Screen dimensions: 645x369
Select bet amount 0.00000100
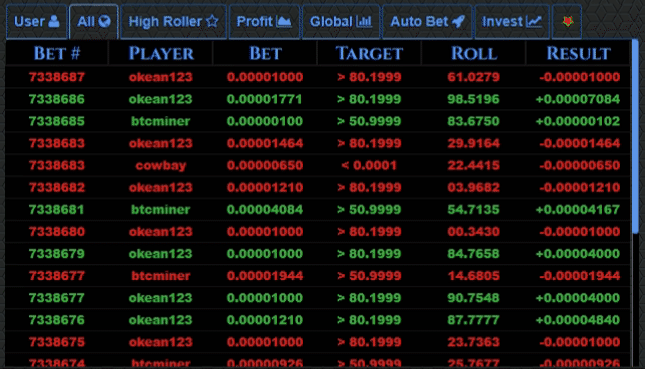point(265,121)
